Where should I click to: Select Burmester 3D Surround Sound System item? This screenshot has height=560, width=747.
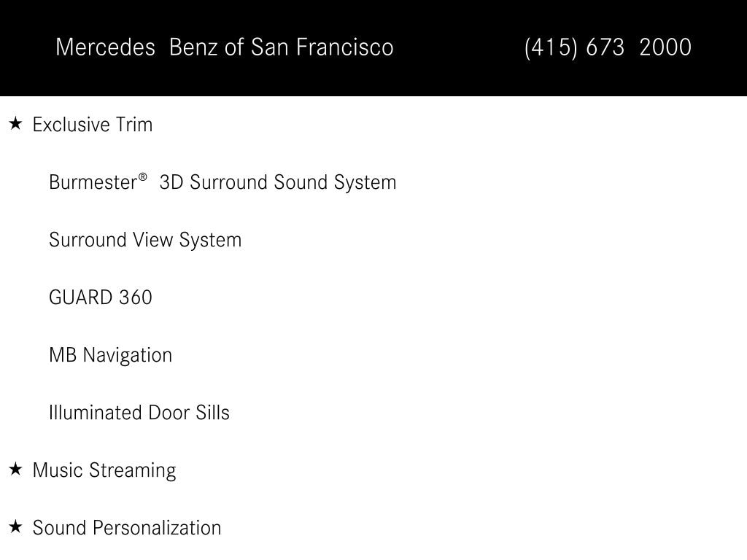tap(222, 182)
